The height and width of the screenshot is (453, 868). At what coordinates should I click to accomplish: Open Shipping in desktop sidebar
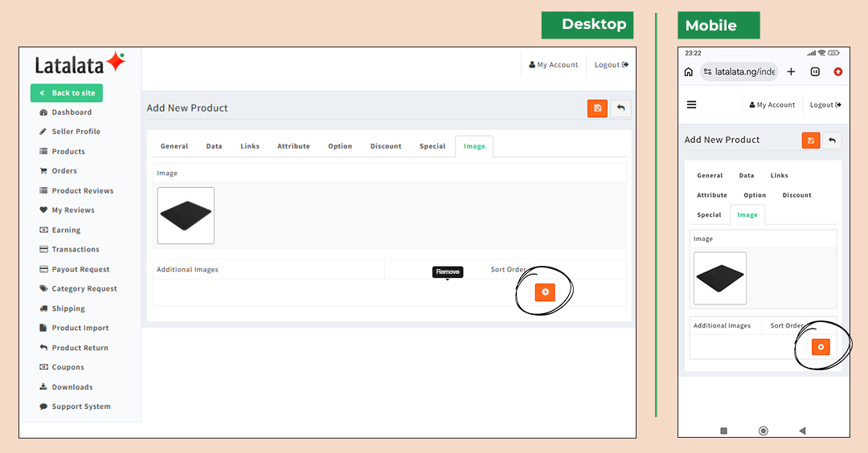pyautogui.click(x=62, y=308)
